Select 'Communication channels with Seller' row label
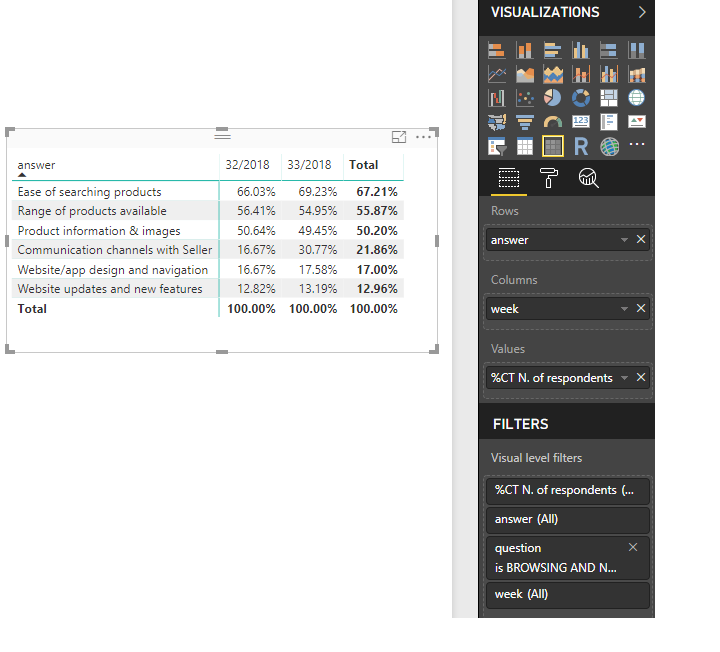 click(x=115, y=250)
